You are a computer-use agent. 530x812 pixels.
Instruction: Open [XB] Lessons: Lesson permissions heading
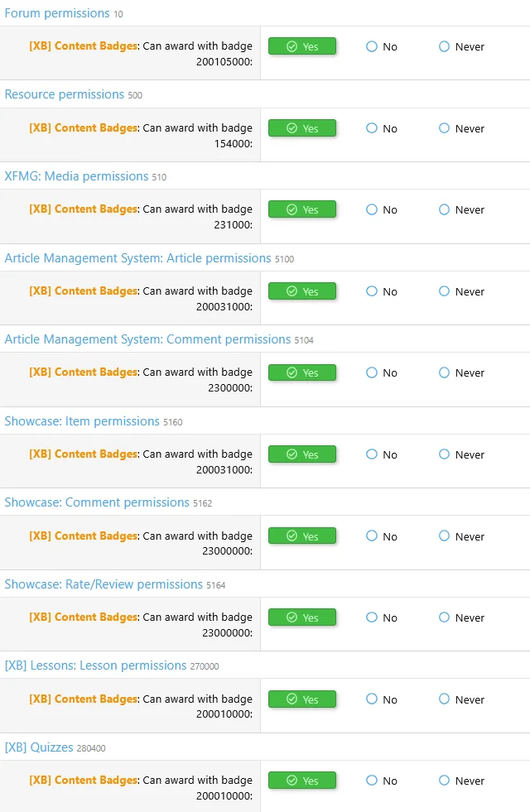(95, 665)
